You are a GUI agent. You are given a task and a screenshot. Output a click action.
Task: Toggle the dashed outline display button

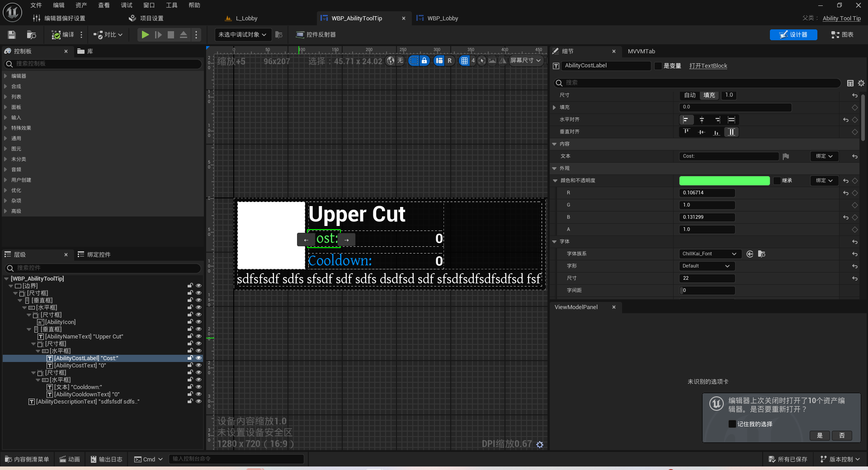click(x=414, y=61)
